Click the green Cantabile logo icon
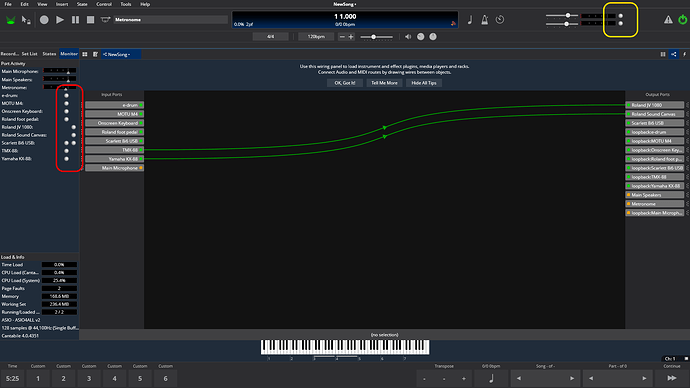 pos(11,20)
